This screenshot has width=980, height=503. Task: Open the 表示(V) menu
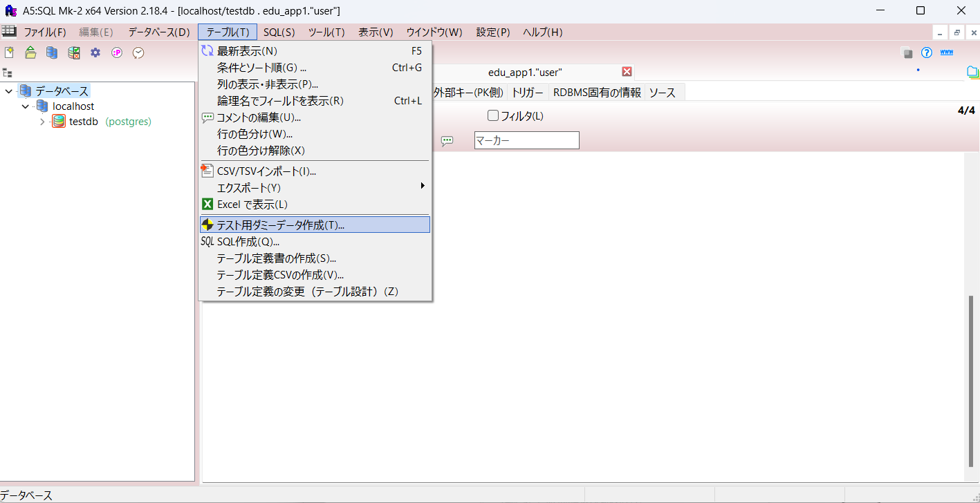tap(376, 32)
